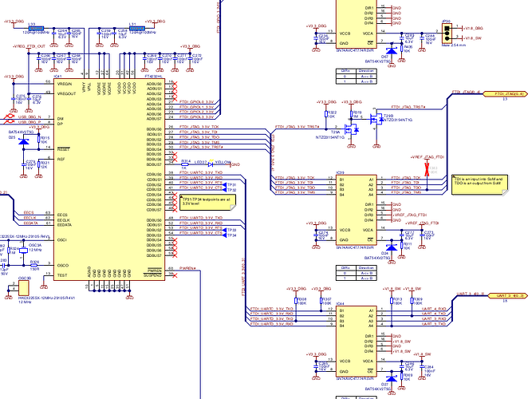
Task: Click the EEDATA pin label on IC41
Action: (64, 225)
